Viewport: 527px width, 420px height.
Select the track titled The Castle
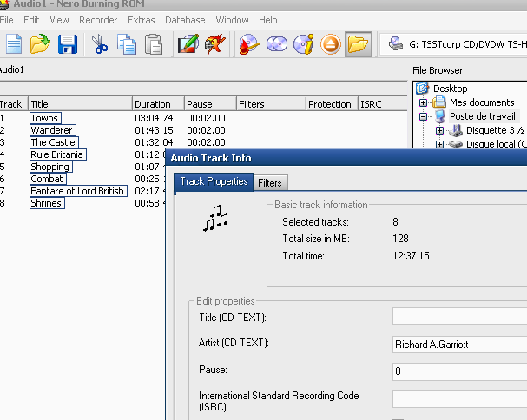(54, 142)
